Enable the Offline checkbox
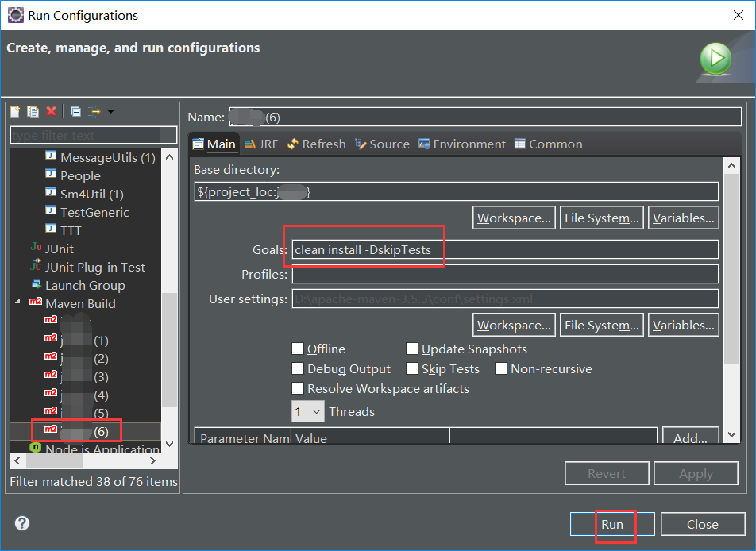This screenshot has width=756, height=551. (x=298, y=349)
